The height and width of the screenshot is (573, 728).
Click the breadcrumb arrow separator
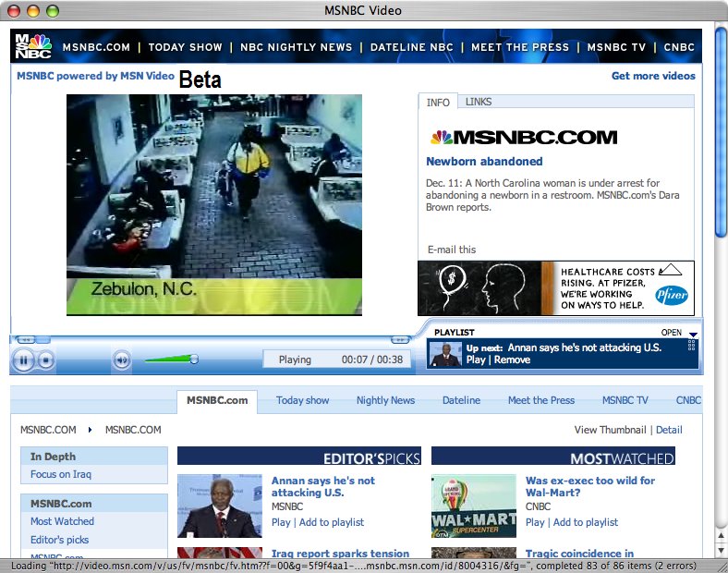[x=90, y=430]
